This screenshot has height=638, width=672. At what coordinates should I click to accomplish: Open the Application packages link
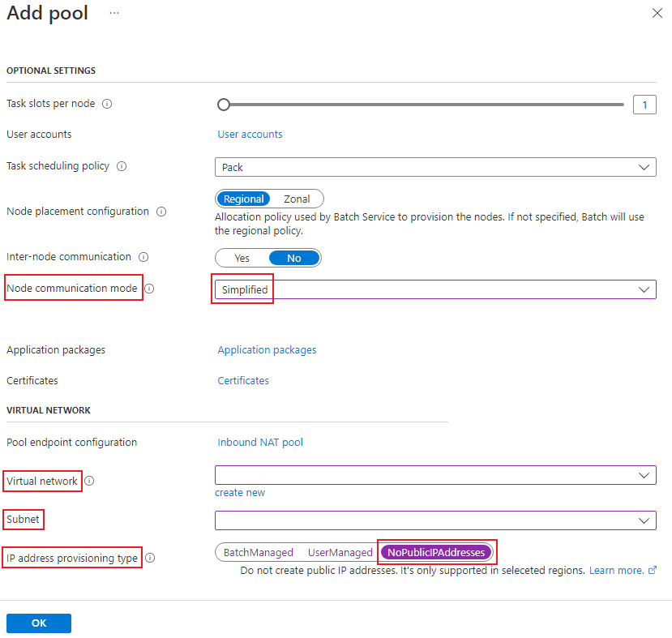[x=267, y=350]
